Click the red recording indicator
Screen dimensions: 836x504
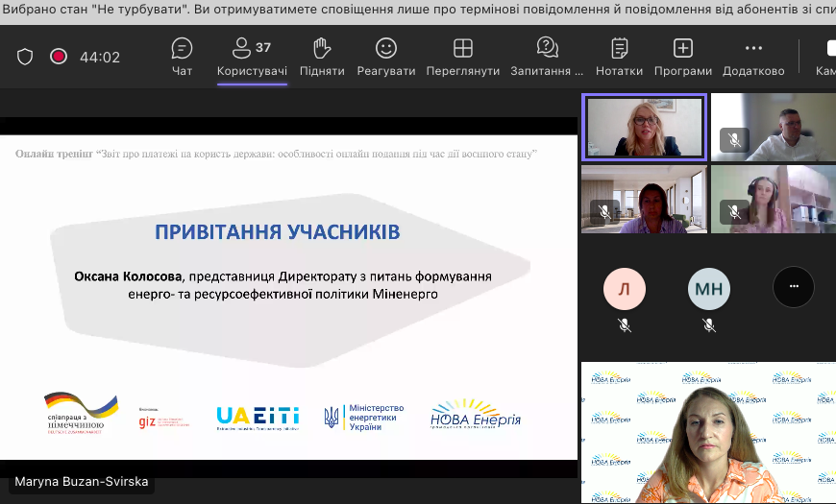(59, 57)
